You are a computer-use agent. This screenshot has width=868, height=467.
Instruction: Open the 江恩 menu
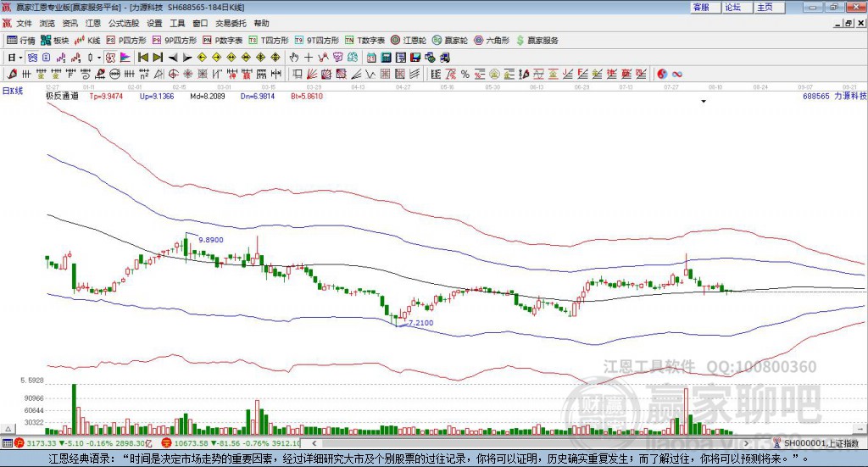(x=92, y=23)
